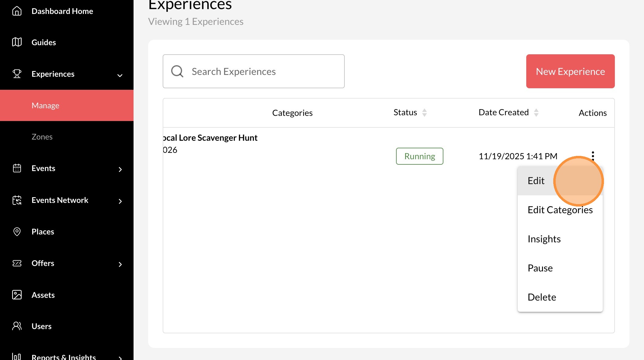This screenshot has height=360, width=644.
Task: Click the Events calendar icon
Action: click(17, 168)
